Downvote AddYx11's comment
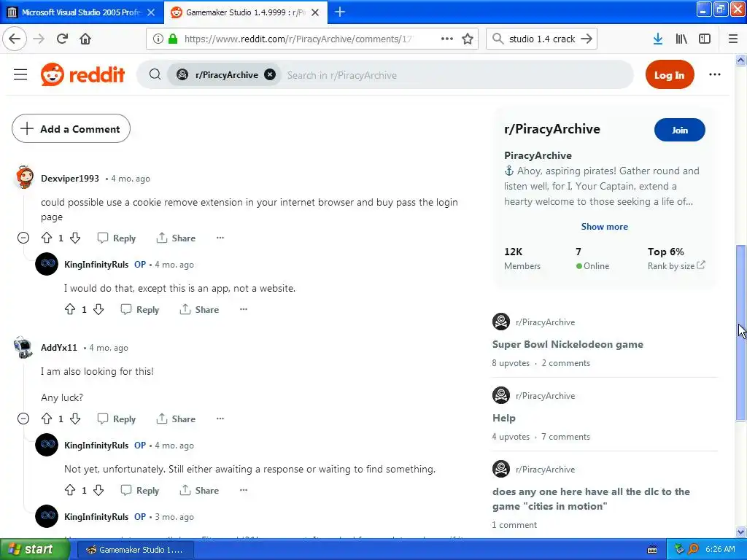 point(75,419)
